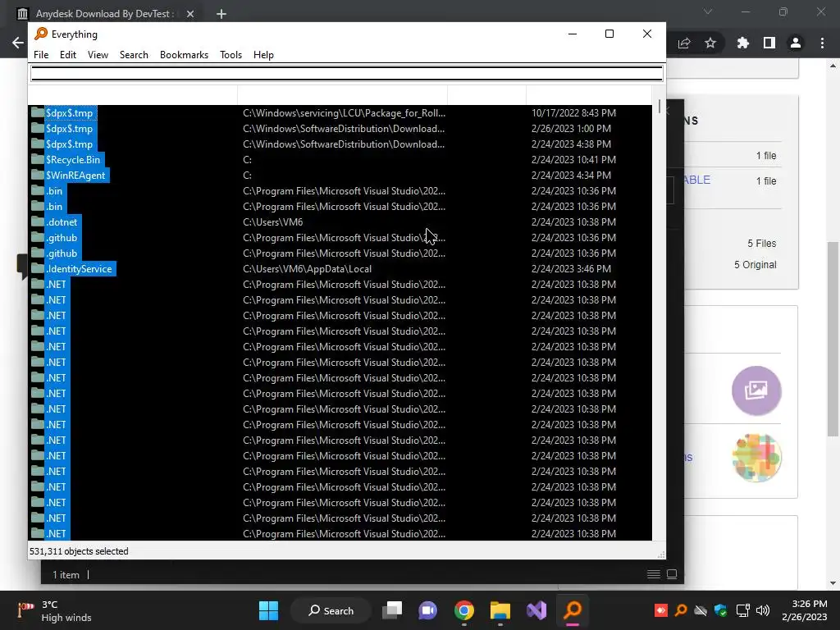Bookmark this page with the star icon
The height and width of the screenshot is (630, 840).
tap(710, 43)
